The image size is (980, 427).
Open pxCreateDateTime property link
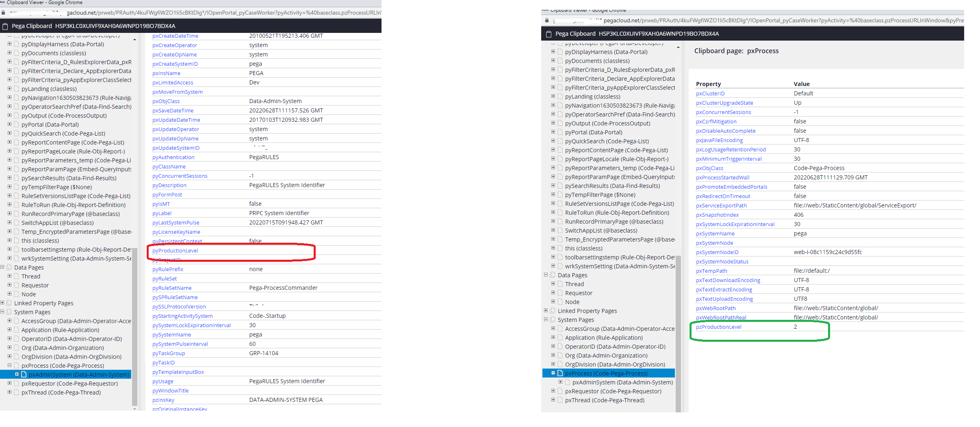click(175, 36)
